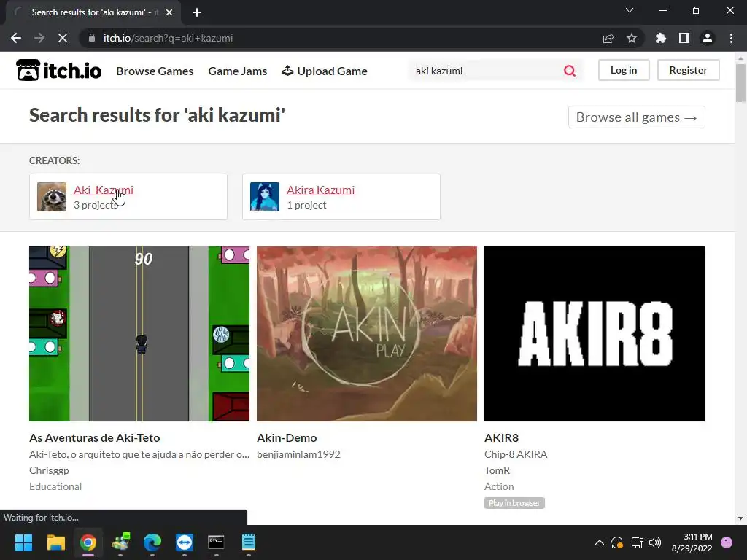Screen dimensions: 747x560
Task: Open the taskbar icon right of File Explorer's neighbor Chrome
Action: (x=120, y=542)
